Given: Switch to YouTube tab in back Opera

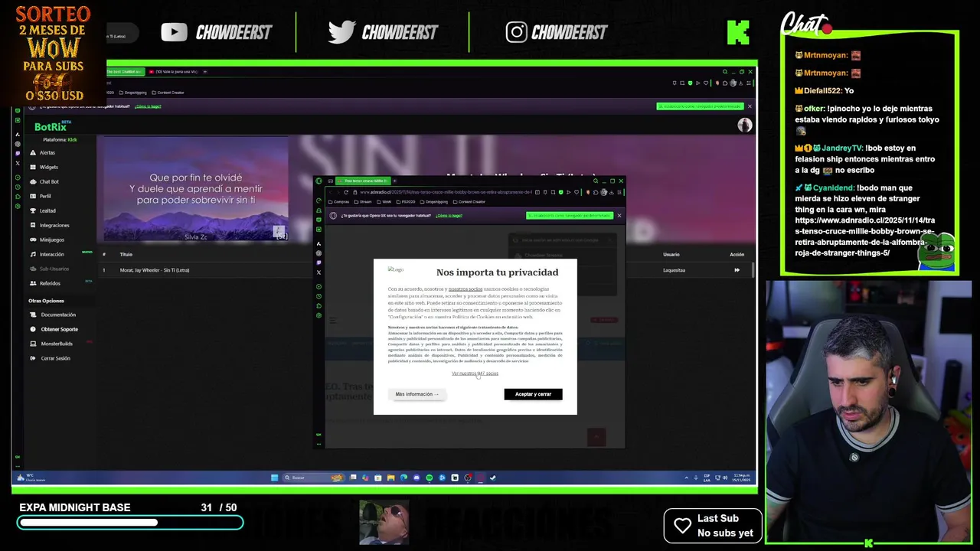Looking at the screenshot, I should (174, 72).
